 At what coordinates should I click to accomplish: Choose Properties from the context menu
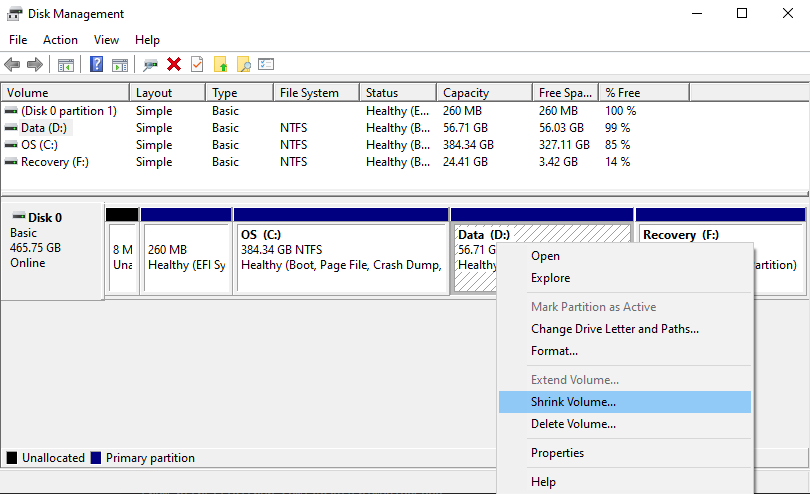point(625,453)
